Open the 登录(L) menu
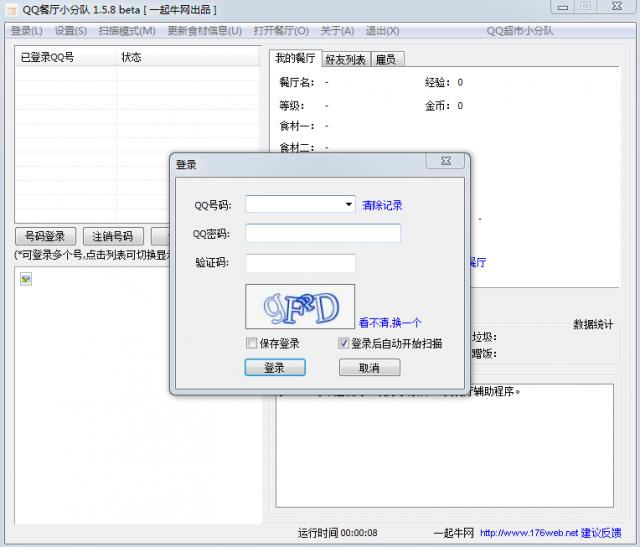Screen dimensions: 640x547 [x=27, y=31]
